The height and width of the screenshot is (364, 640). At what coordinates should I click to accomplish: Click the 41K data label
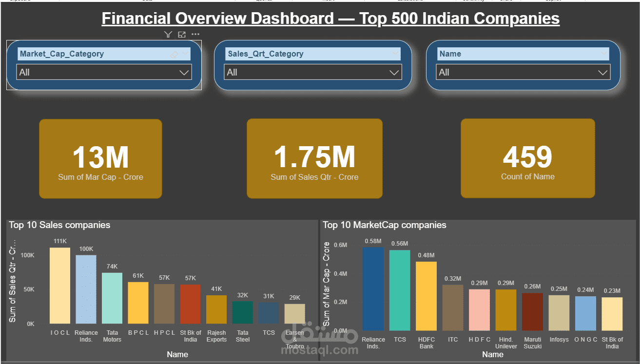point(216,289)
